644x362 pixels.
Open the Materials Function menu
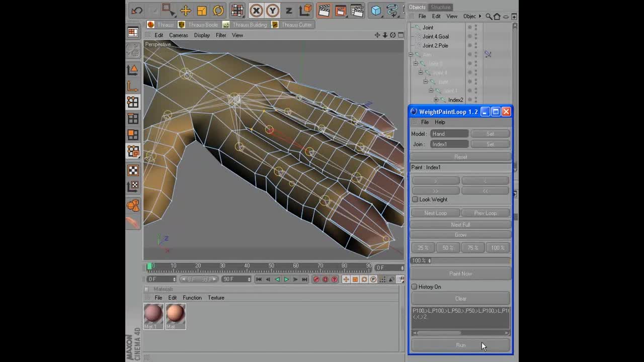(x=192, y=298)
